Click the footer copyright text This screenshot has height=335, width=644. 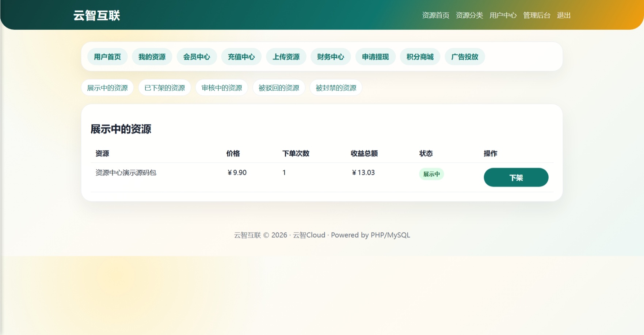click(x=322, y=235)
